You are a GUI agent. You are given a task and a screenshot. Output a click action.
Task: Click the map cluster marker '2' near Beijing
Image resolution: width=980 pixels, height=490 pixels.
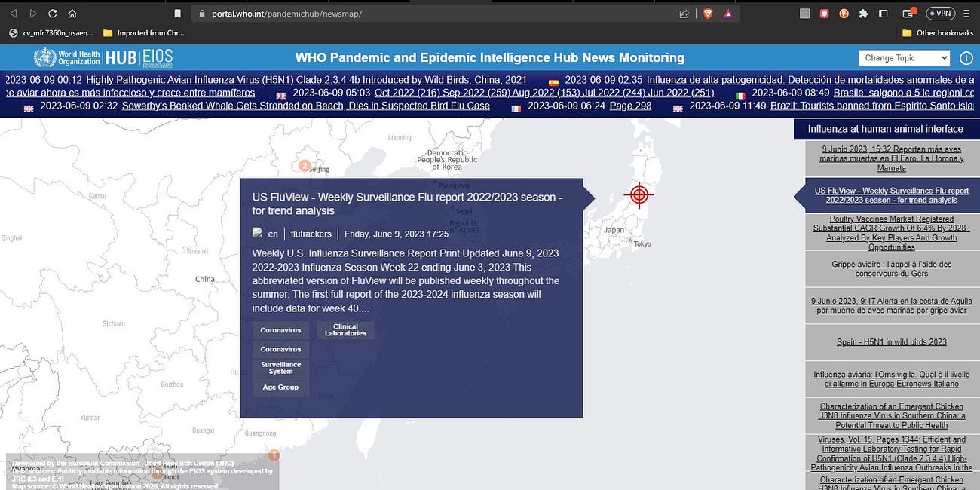[305, 166]
